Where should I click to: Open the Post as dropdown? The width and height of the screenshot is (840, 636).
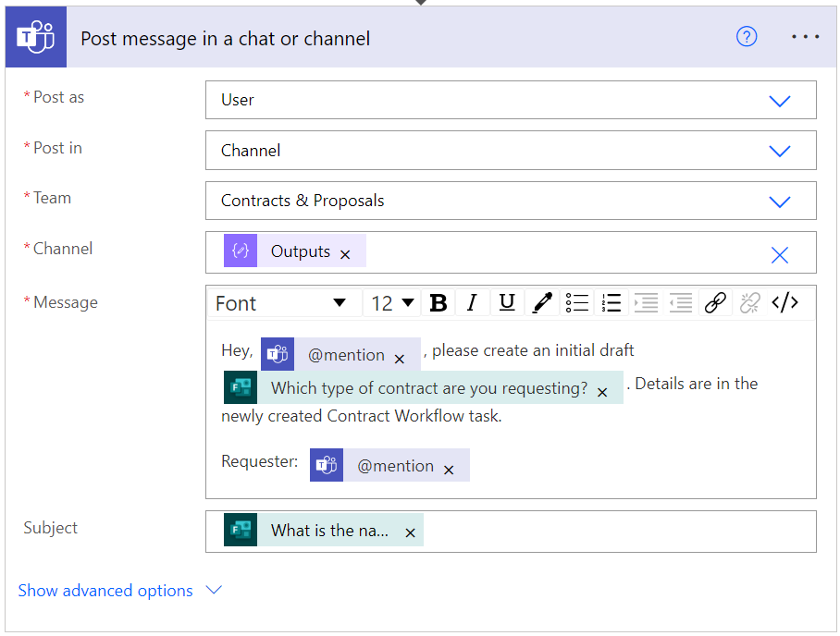[780, 100]
